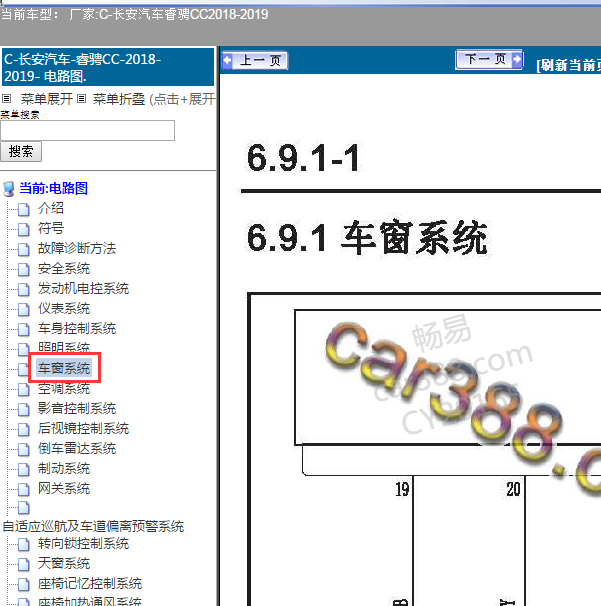Click the page icon beside 安全系统
This screenshot has height=606, width=601.
24,269
